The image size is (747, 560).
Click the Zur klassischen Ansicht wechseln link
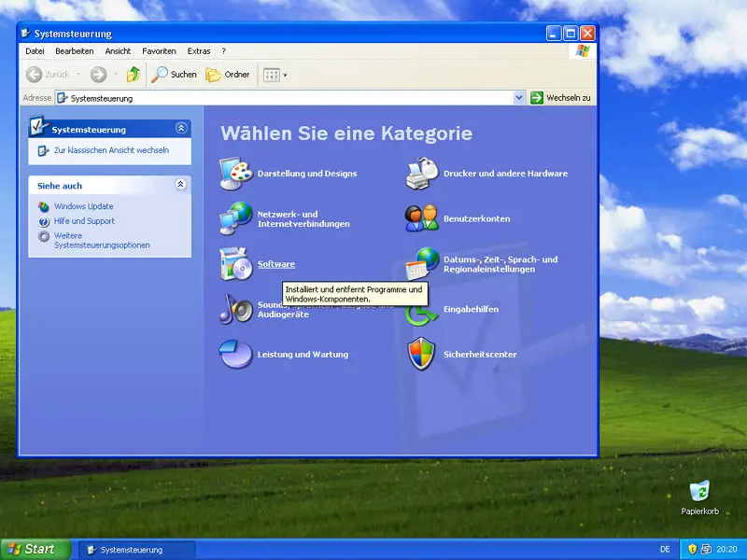pyautogui.click(x=111, y=150)
